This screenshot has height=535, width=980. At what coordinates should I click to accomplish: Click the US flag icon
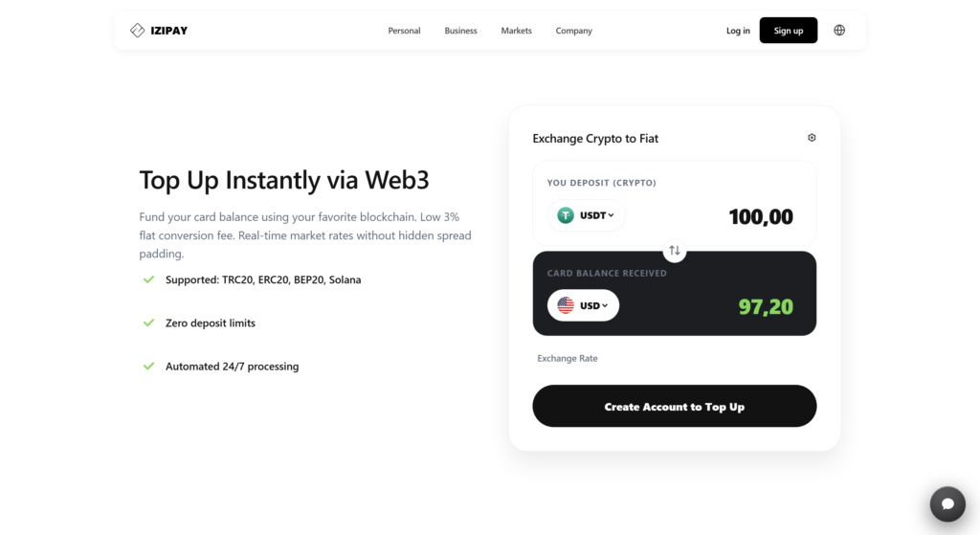pyautogui.click(x=566, y=305)
